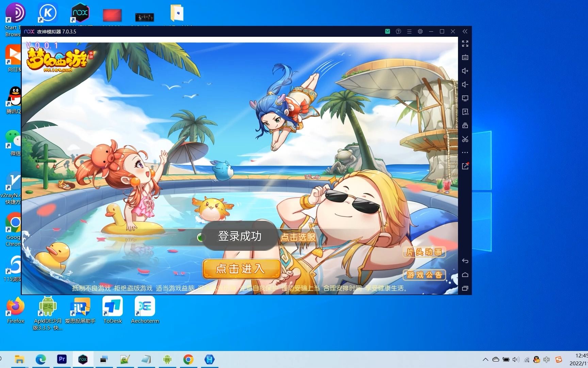Open the Android robot taskbar app
Screen dimensions: 588x368
(x=167, y=359)
